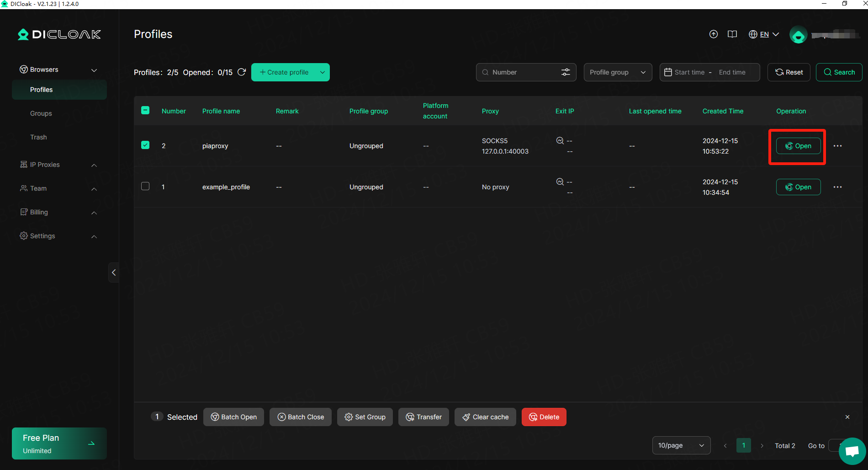Go to Groups in the sidebar
The image size is (868, 470).
tap(41, 113)
